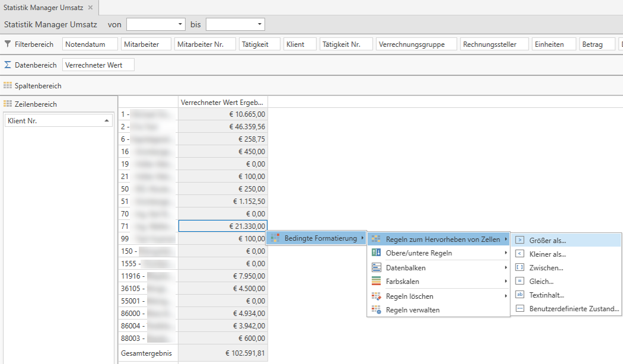623x364 pixels.
Task: Choose 'Zwischen...' from the submenu
Action: point(546,268)
